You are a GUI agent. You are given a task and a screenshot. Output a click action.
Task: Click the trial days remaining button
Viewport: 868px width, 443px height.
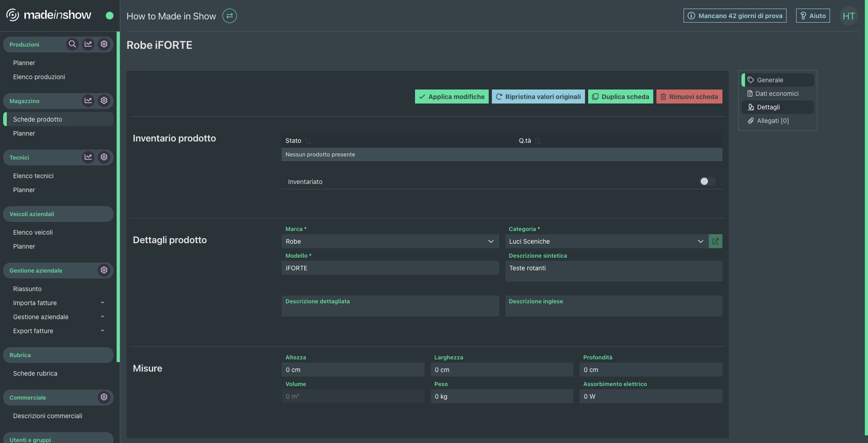(x=735, y=16)
